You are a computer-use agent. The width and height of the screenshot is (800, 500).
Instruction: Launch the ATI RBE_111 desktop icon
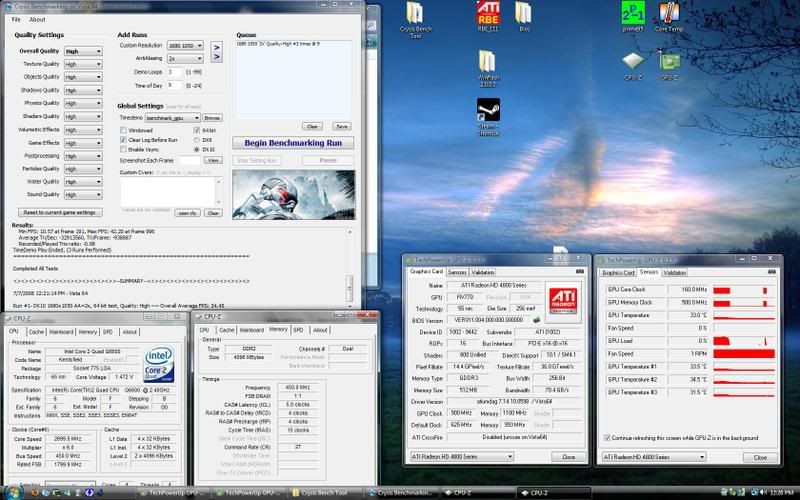488,16
